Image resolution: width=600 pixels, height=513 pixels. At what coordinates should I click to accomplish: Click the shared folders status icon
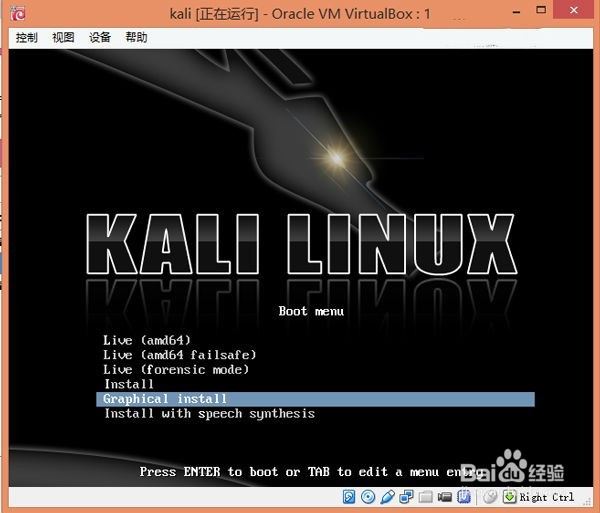425,497
